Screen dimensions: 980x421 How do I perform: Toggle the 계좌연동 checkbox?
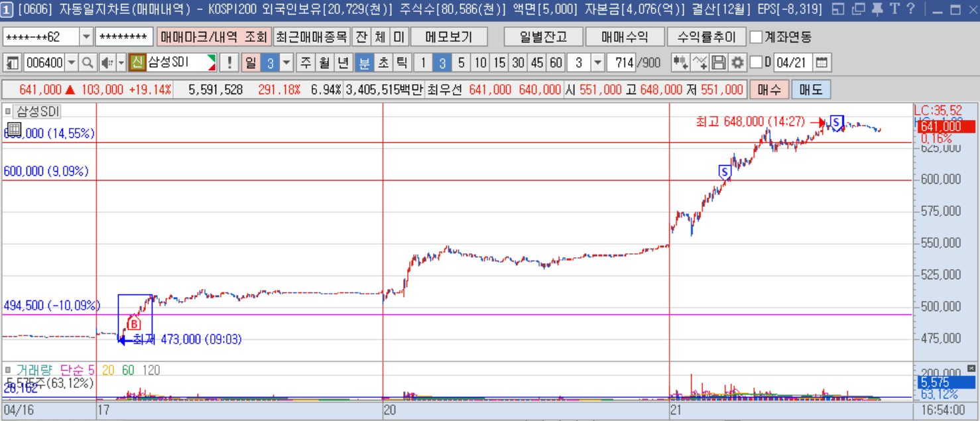[756, 36]
